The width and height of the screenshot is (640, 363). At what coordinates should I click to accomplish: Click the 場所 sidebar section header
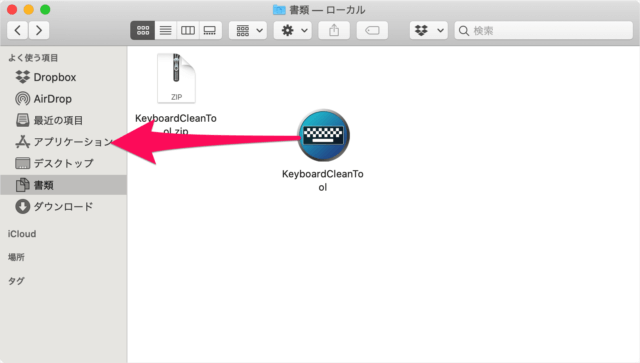(16, 257)
